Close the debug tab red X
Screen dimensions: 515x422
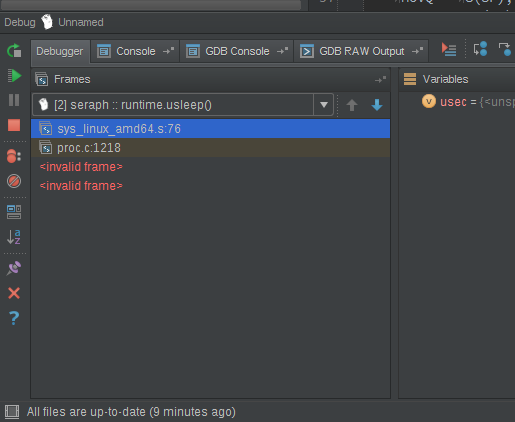(x=14, y=293)
